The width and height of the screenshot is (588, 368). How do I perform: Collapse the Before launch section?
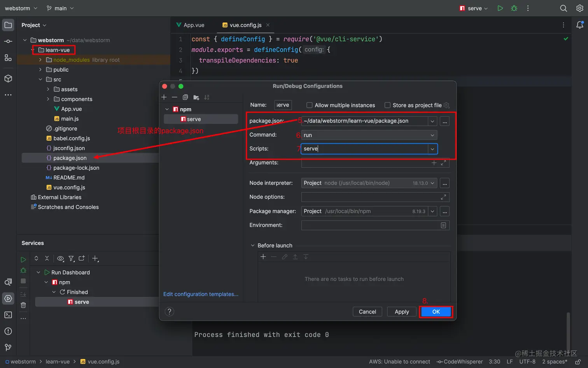[x=253, y=246]
